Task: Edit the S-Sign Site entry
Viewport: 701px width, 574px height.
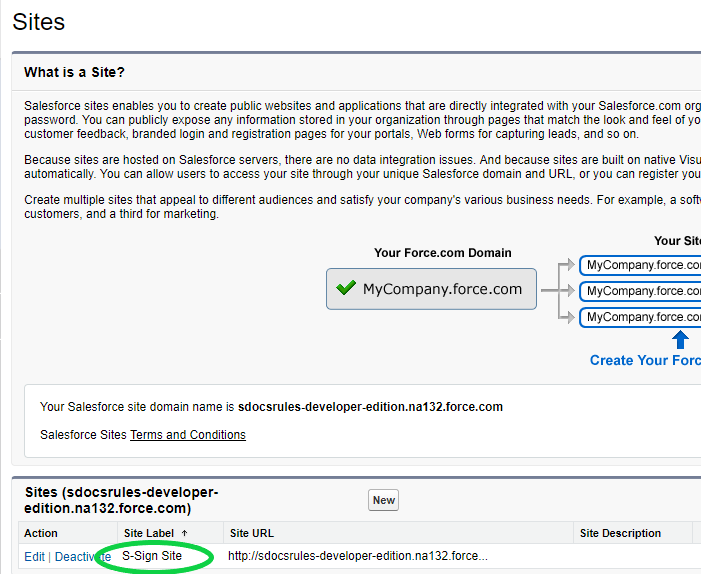Action: (34, 557)
